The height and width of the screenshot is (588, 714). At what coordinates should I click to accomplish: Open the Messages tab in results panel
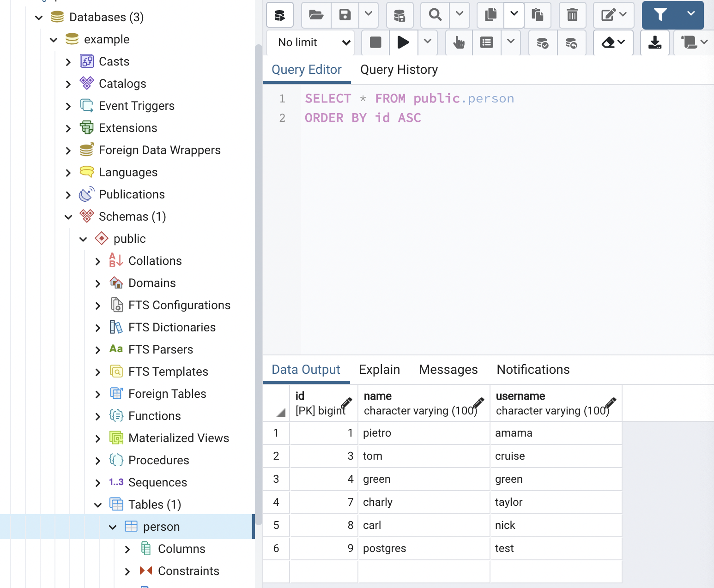tap(448, 369)
